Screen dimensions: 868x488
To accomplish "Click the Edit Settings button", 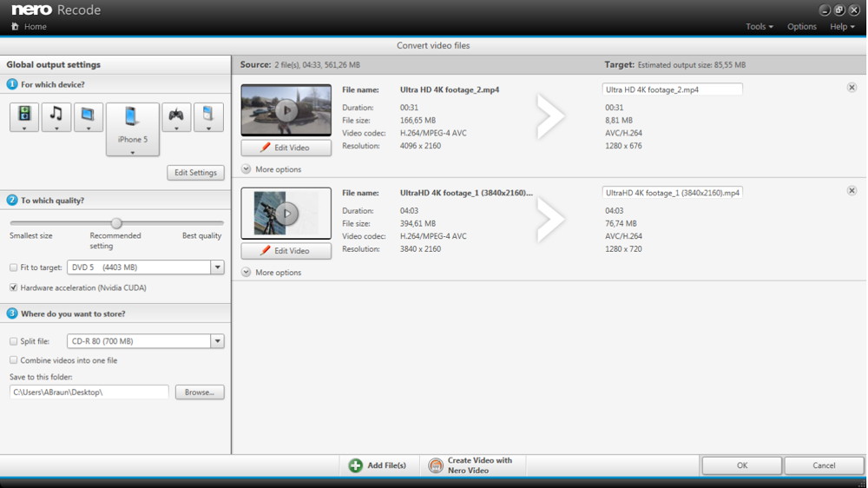I will [195, 173].
